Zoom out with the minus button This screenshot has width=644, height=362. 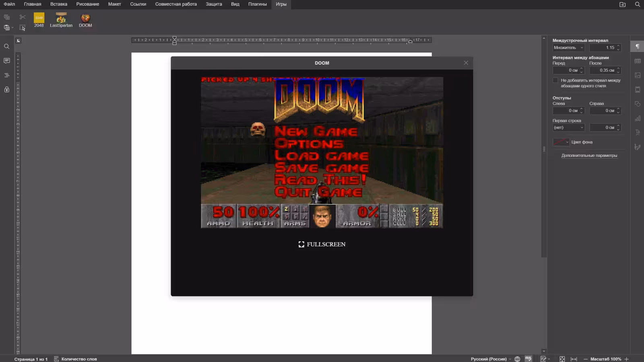tap(586, 359)
